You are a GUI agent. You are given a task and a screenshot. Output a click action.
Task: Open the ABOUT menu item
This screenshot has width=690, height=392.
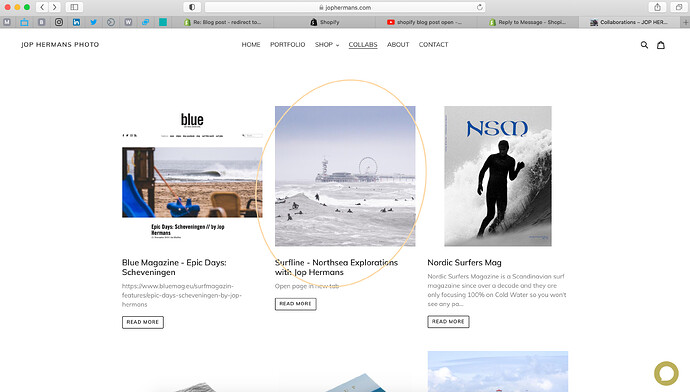(398, 44)
